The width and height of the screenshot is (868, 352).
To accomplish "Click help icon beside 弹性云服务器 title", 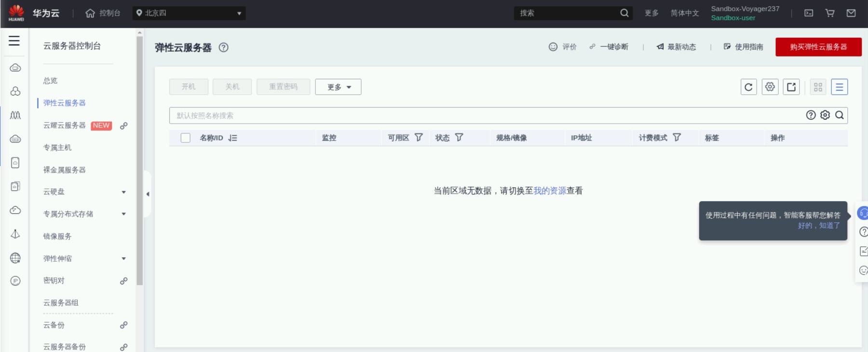I will (223, 47).
